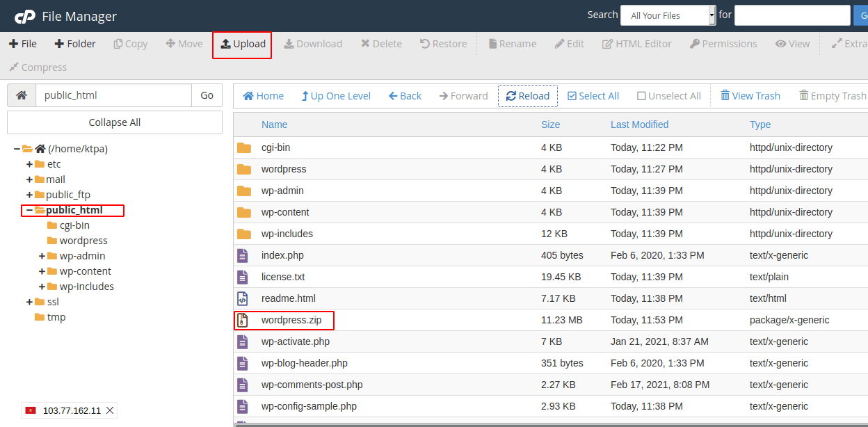Viewport: 868px width, 427px height.
Task: Click the cPanel logo icon
Action: 24,16
